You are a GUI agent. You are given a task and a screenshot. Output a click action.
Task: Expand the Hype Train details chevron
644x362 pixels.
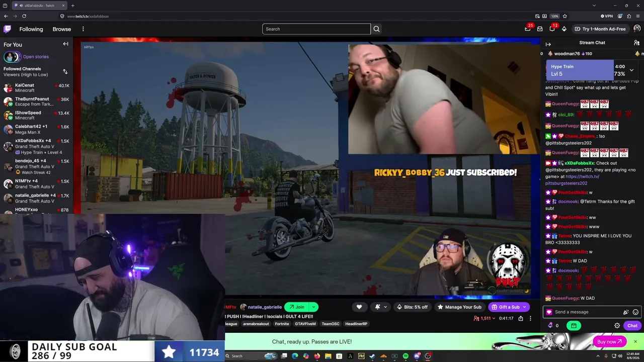pyautogui.click(x=632, y=70)
